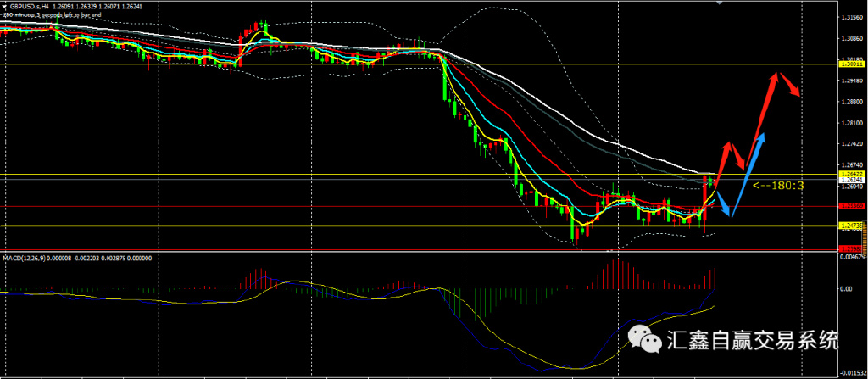Select the yellow 1.24735 price level label
868x379 pixels.
tap(850, 226)
